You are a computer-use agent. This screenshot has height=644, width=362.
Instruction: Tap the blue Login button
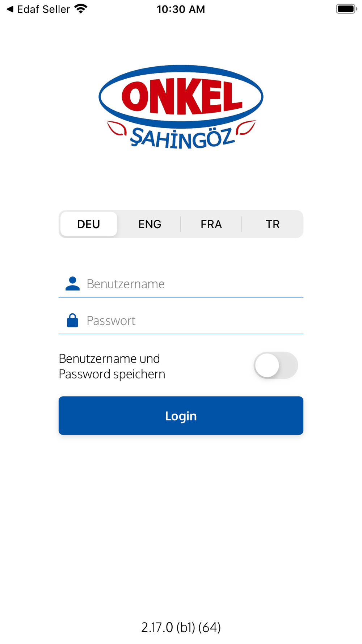(x=181, y=416)
